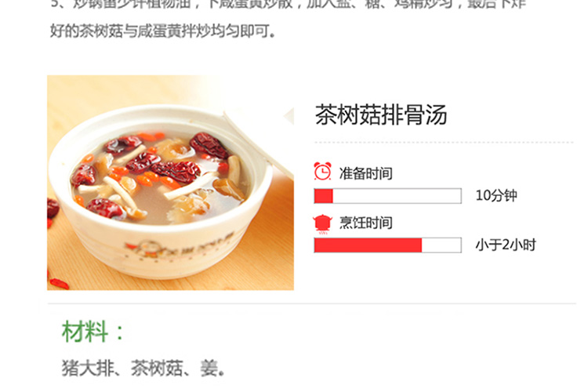Screen dimensions: 588x392
Task: Click the green 材料 heading
Action: [93, 332]
